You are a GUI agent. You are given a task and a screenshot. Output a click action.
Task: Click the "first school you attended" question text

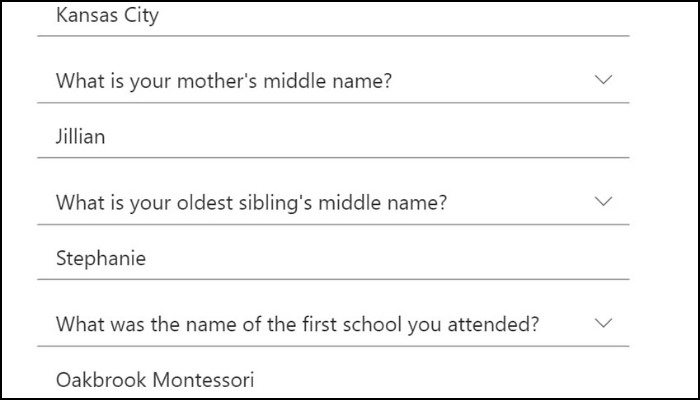point(298,324)
